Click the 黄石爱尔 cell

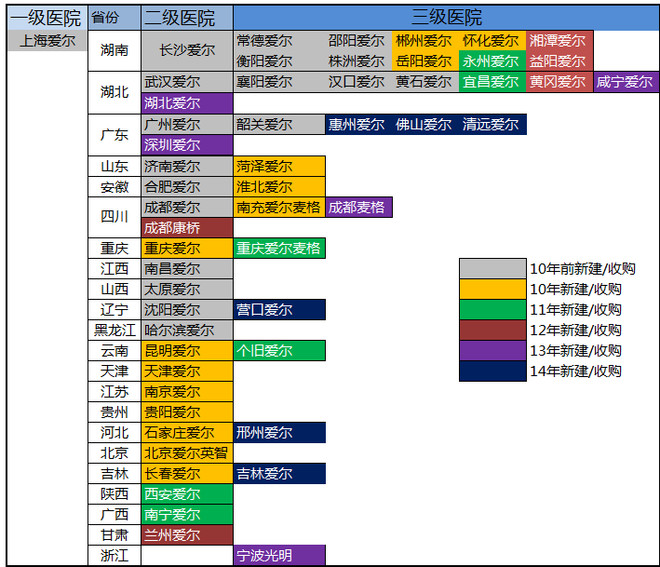tap(424, 82)
